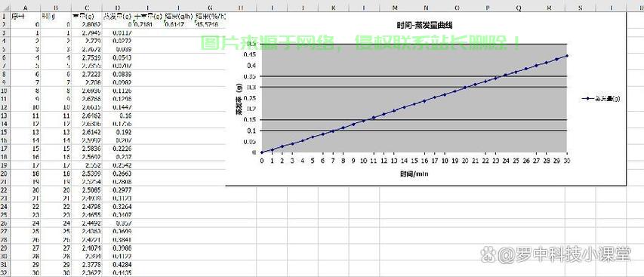
Task: Select column D header
Action: pos(118,8)
